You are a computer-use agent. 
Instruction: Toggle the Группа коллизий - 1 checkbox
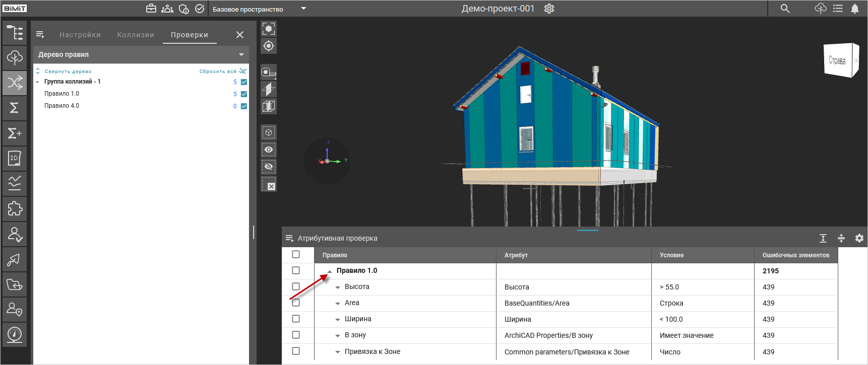244,82
